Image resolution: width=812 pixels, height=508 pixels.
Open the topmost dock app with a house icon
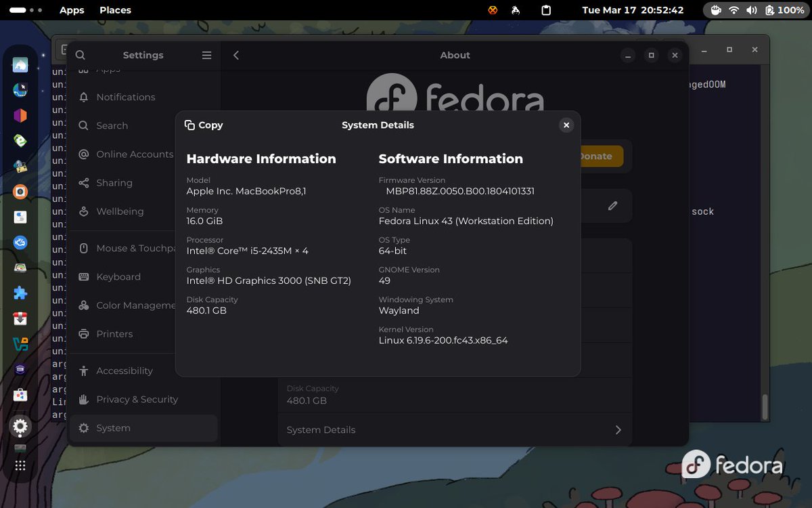tap(20, 65)
